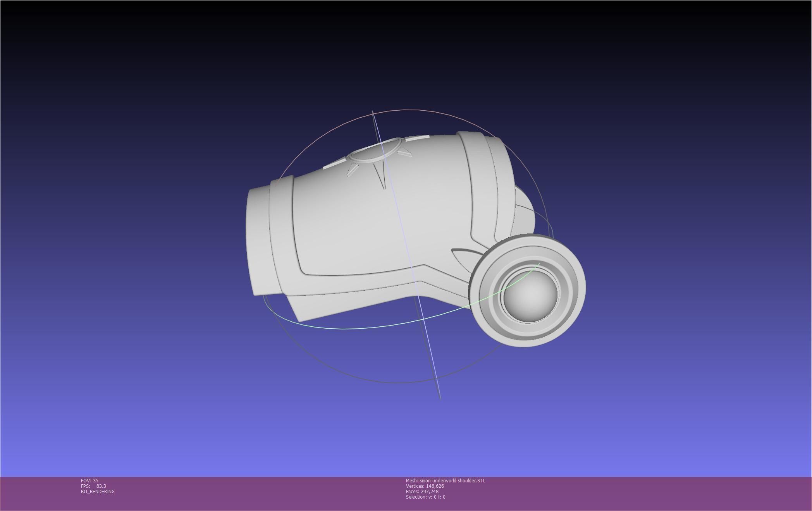
Task: Click the FOV: 35 readout
Action: [89, 480]
